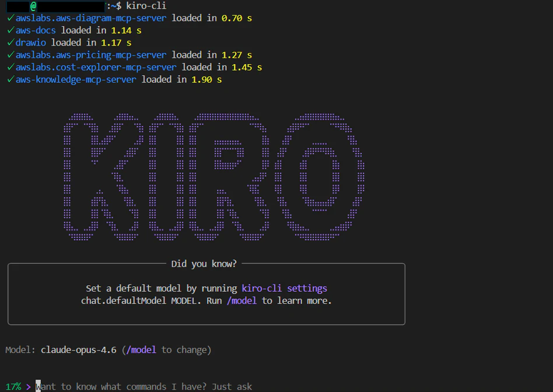Click the prompt input with placeholder text
The height and width of the screenshot is (392, 553).
[144, 387]
